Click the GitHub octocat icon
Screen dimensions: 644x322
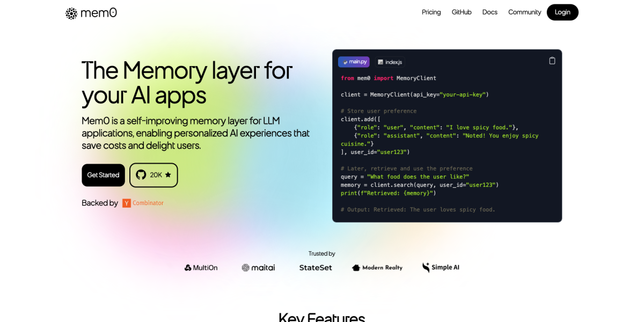141,175
